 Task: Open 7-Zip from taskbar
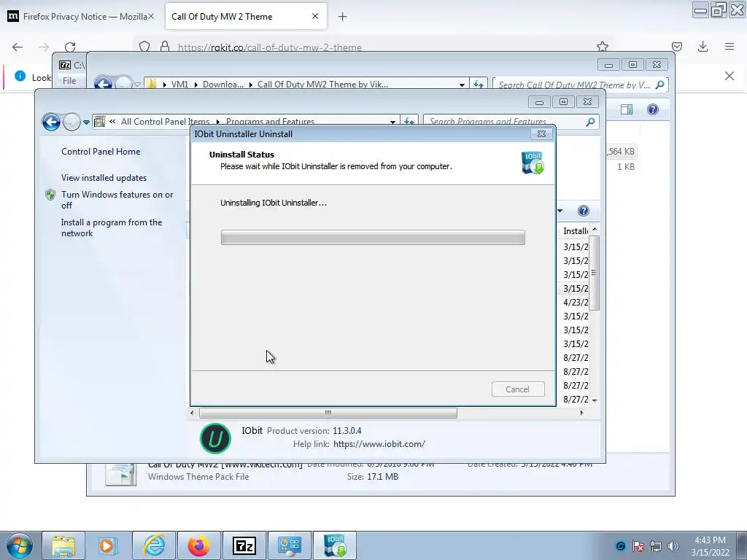tap(244, 545)
